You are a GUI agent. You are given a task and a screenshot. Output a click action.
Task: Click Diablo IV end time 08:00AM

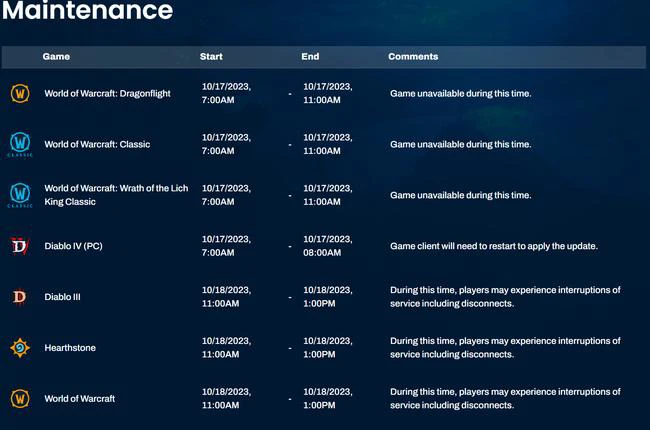327,246
